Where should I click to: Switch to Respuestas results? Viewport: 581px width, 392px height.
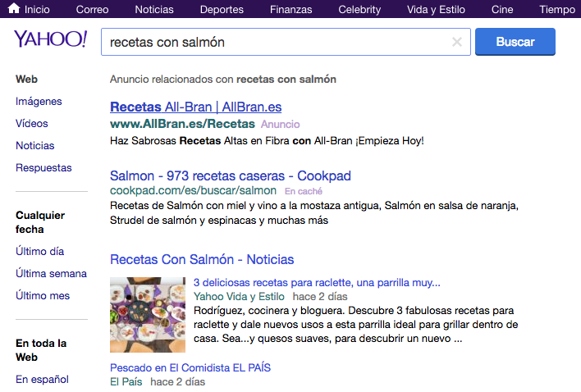pos(43,168)
